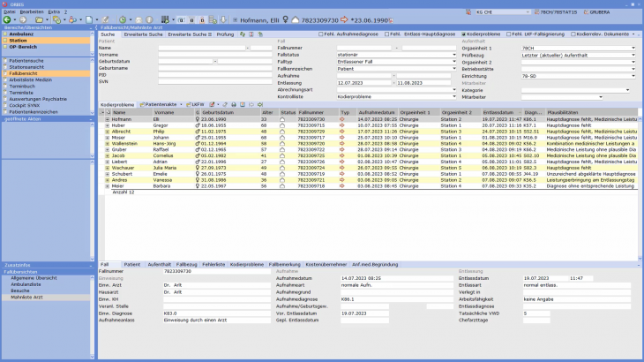644x362 pixels.
Task: Switch to the Erweiterte Suche tab
Action: pyautogui.click(x=143, y=34)
